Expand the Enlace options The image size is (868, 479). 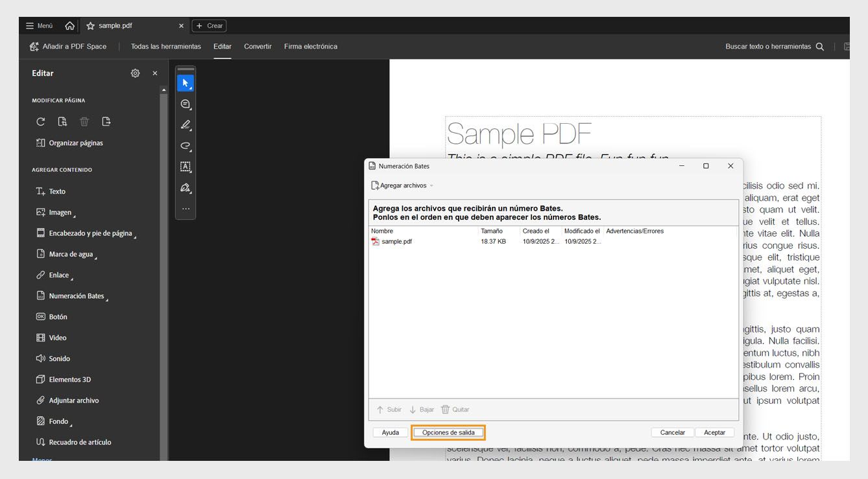(54, 275)
